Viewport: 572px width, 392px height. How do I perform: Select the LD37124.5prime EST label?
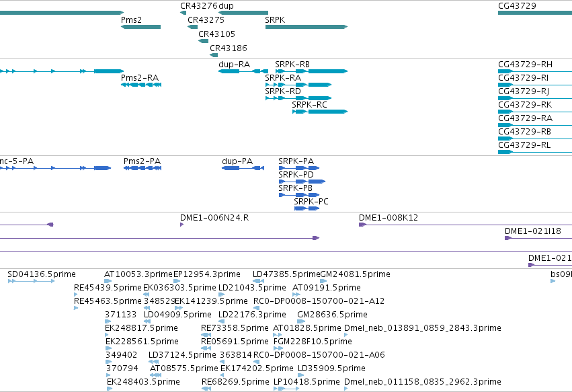click(182, 356)
